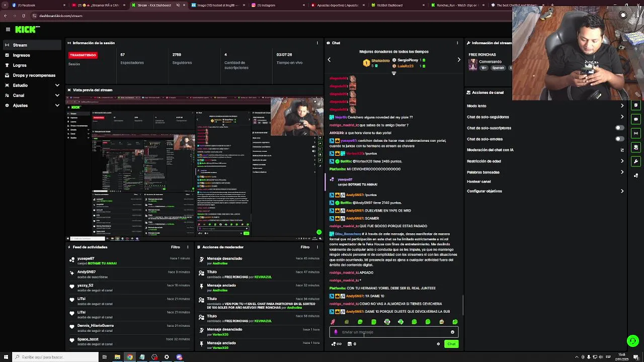Mute the Kick Dashboard tab audio

pos(178,5)
